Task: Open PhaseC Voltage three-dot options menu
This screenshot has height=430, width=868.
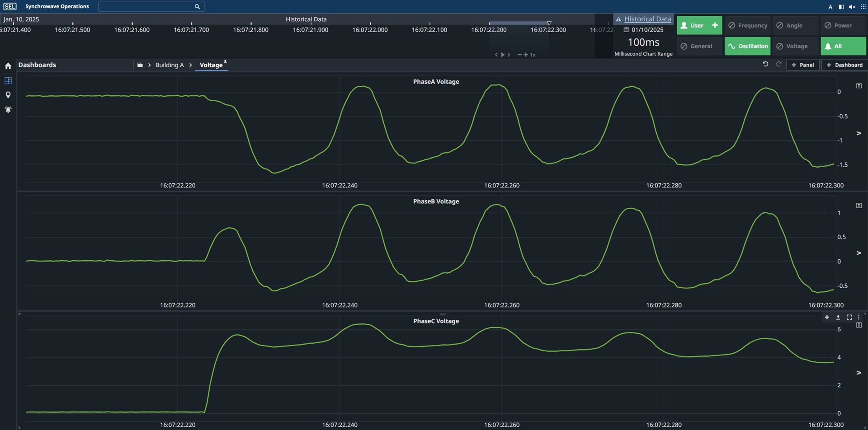Action: point(859,318)
